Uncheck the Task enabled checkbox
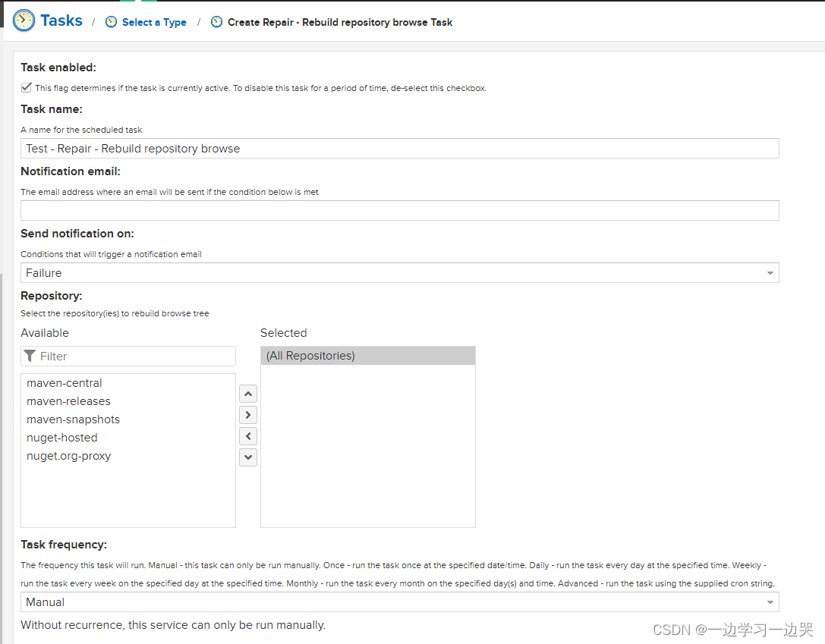 pyautogui.click(x=27, y=87)
